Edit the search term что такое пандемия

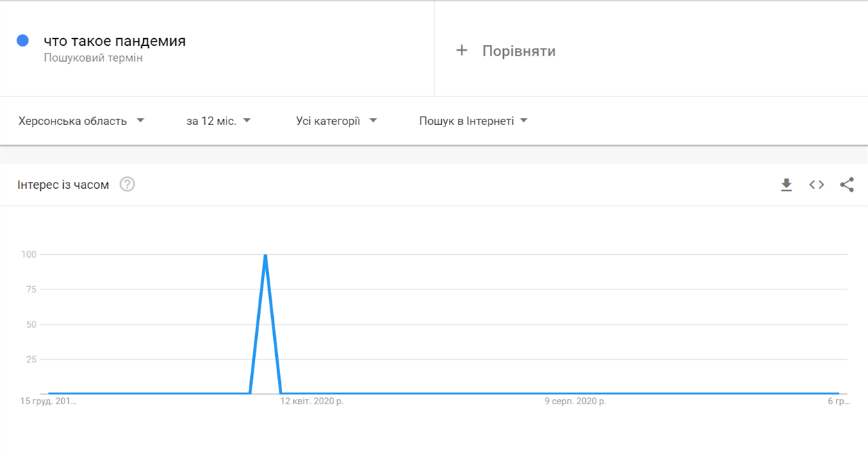point(115,41)
